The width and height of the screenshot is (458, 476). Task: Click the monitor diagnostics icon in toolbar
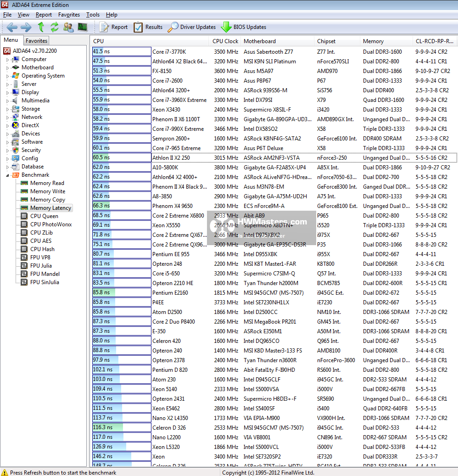point(82,27)
